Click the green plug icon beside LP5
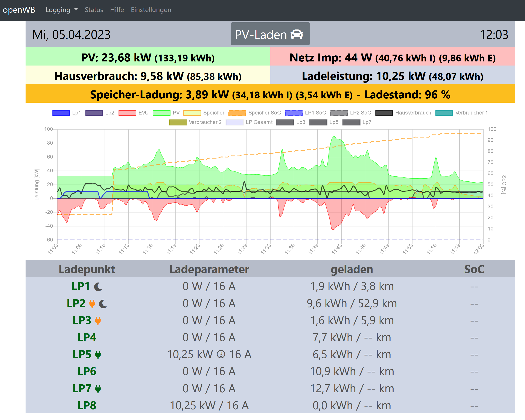Viewport: 525px width, 420px height. 98,355
